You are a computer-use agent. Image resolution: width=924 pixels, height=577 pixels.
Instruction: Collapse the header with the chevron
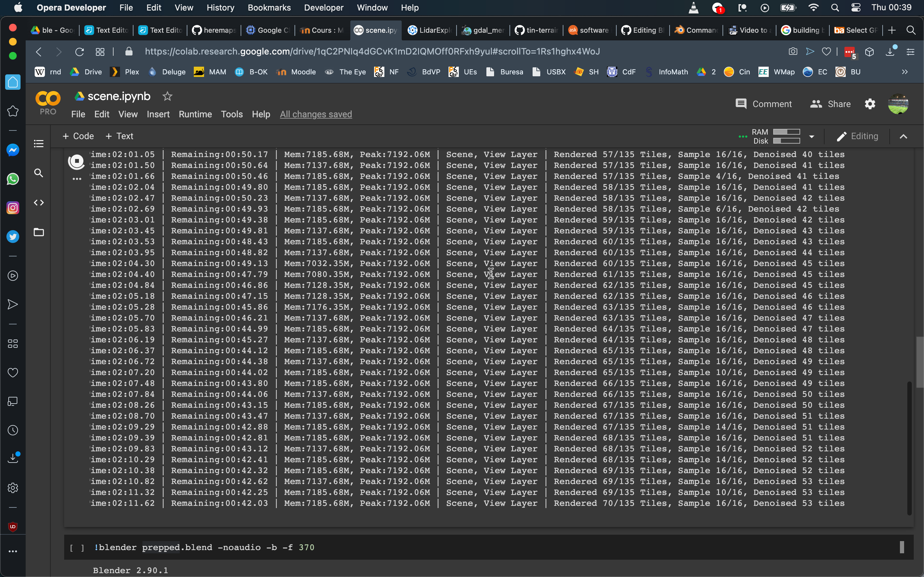[x=903, y=136]
